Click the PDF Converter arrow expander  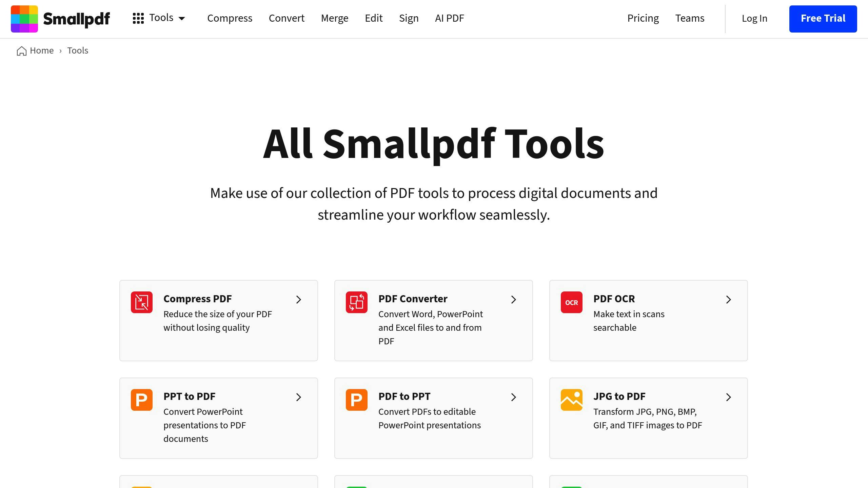[x=513, y=300]
